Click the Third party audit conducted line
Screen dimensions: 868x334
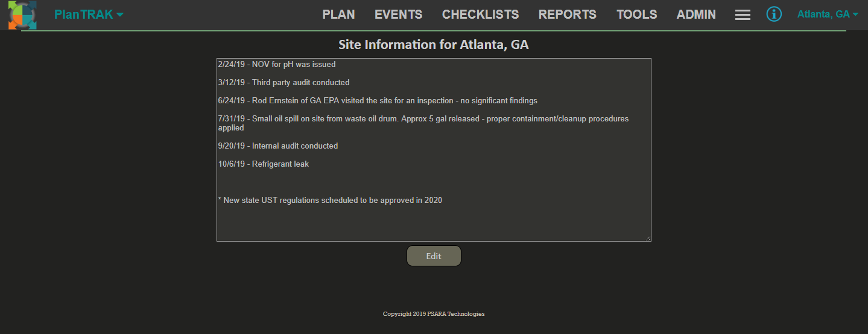[x=284, y=82]
